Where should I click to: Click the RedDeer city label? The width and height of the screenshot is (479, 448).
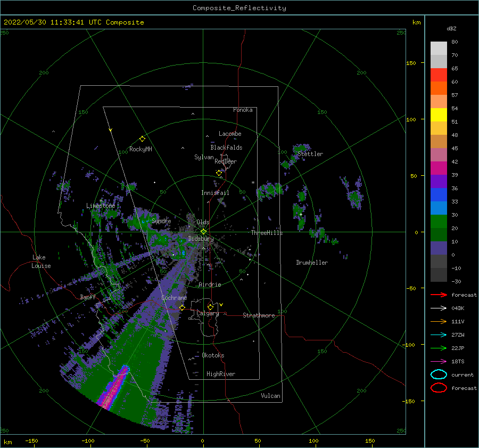[x=226, y=161]
